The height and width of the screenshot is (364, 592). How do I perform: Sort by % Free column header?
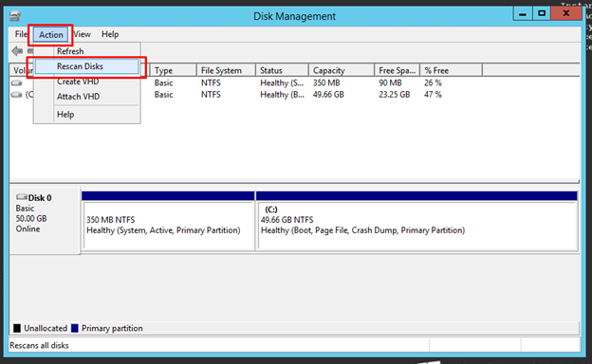coord(451,70)
